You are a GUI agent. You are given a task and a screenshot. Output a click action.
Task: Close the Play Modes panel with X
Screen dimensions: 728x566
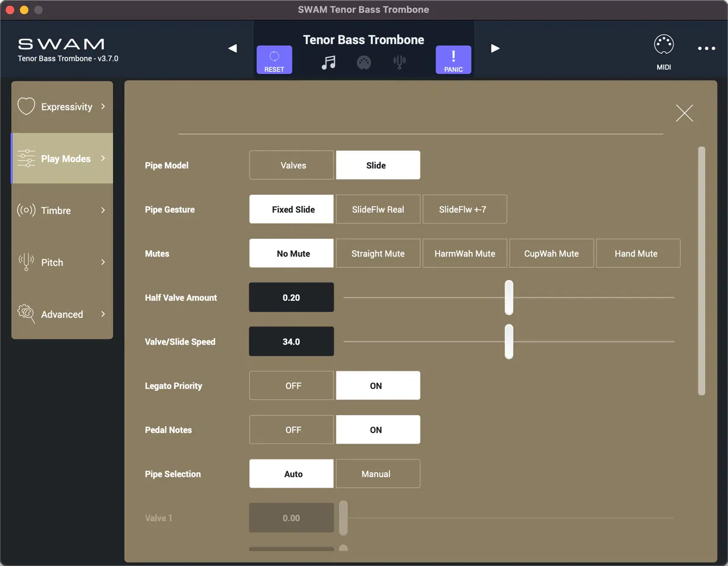coord(684,113)
